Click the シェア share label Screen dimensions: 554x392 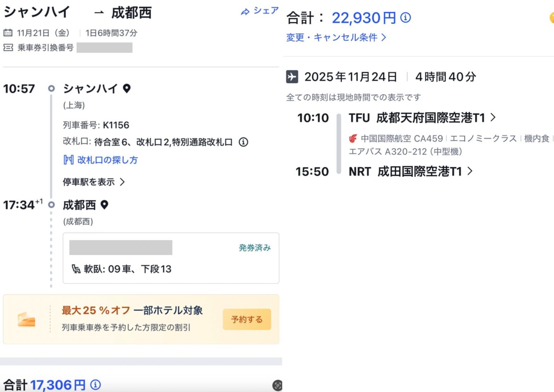pos(266,11)
